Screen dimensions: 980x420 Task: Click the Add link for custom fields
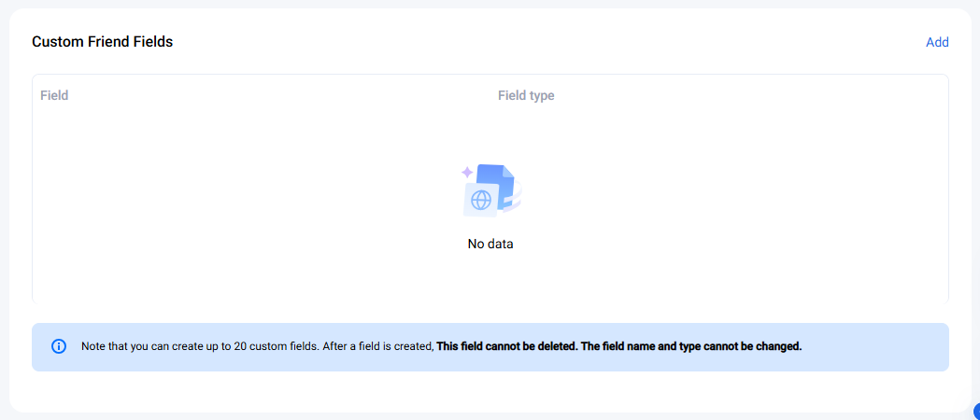pyautogui.click(x=937, y=42)
